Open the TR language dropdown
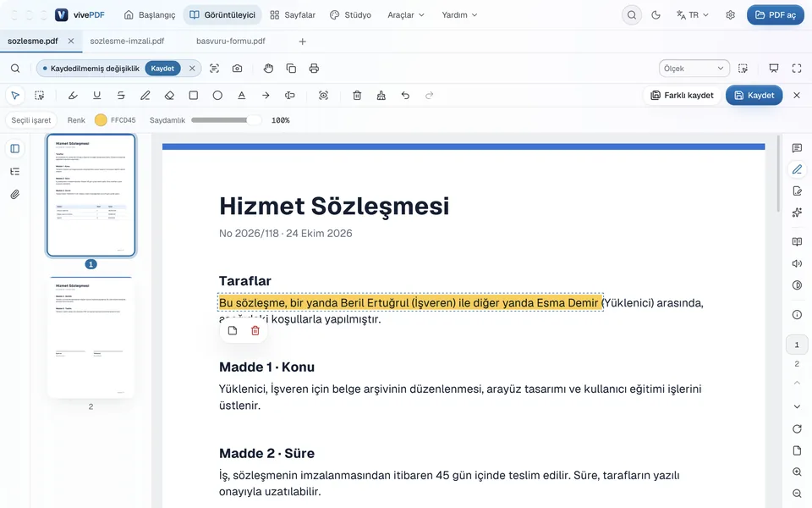The image size is (812, 508). pyautogui.click(x=693, y=15)
